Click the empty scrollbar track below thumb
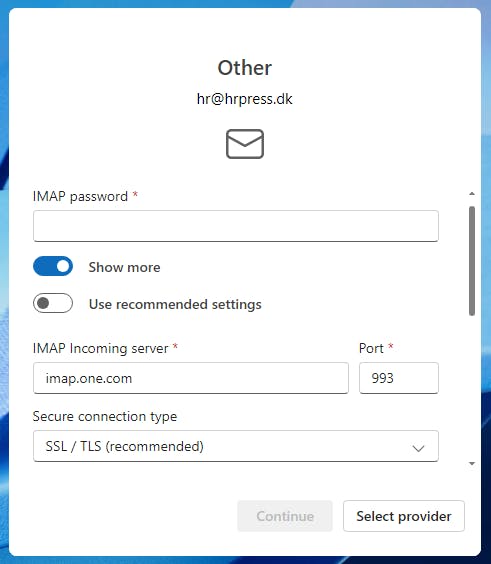This screenshot has height=564, width=491. point(472,388)
